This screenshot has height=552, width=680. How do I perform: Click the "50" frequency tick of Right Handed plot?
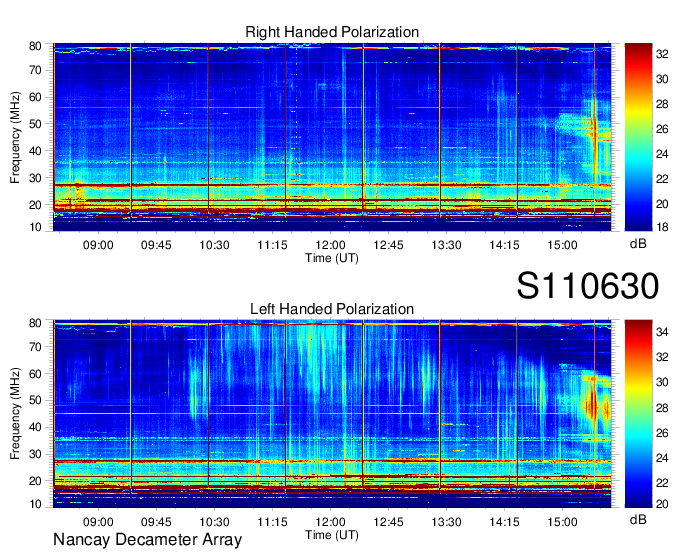pyautogui.click(x=35, y=124)
